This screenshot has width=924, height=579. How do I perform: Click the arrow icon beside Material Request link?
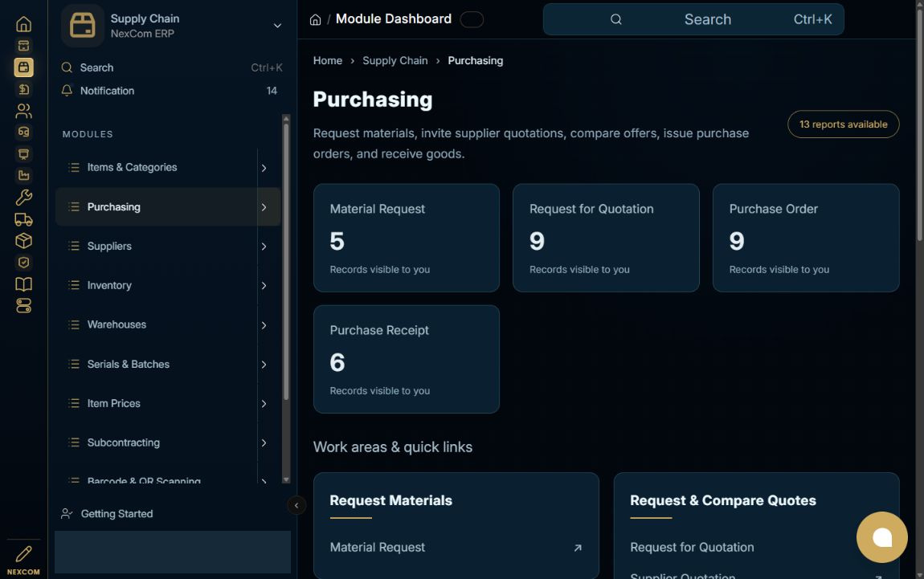click(x=578, y=548)
